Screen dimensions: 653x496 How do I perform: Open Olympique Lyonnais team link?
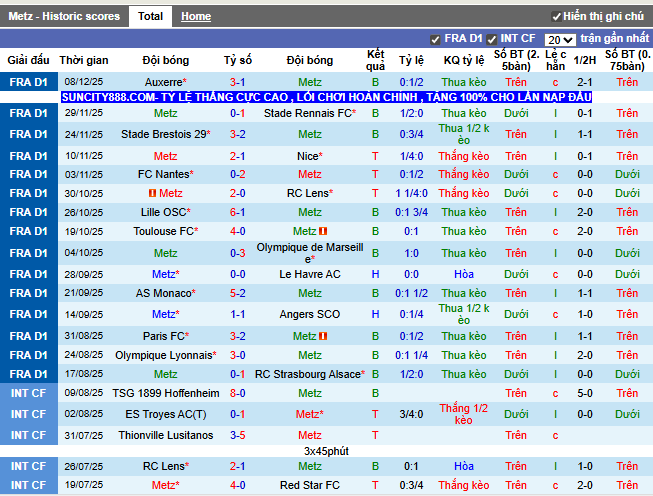tap(166, 355)
